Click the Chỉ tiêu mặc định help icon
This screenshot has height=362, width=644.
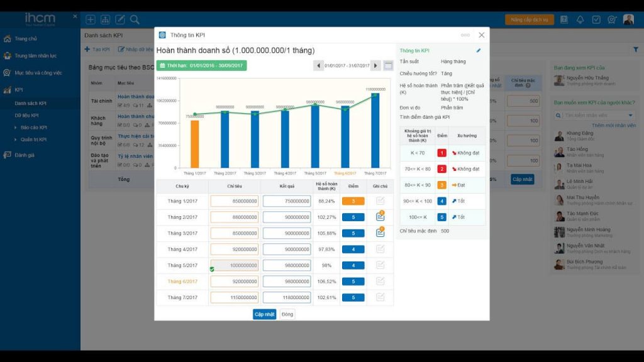[x=528, y=85]
